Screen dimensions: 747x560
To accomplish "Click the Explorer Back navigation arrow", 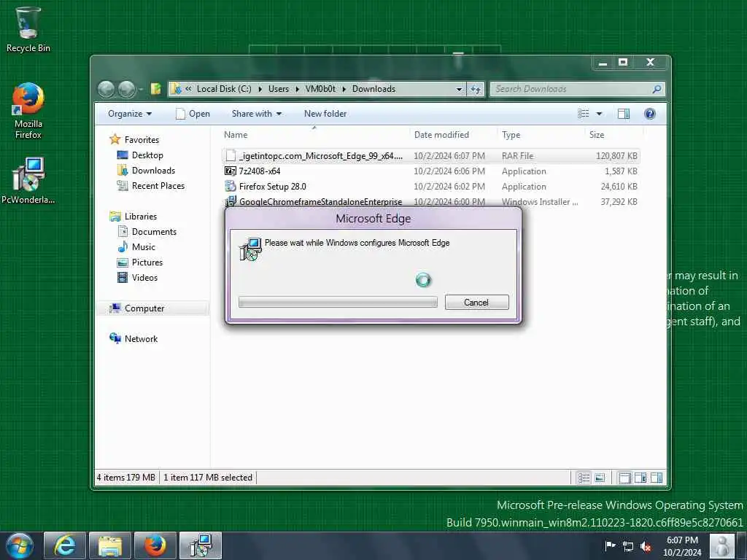I will pyautogui.click(x=107, y=89).
